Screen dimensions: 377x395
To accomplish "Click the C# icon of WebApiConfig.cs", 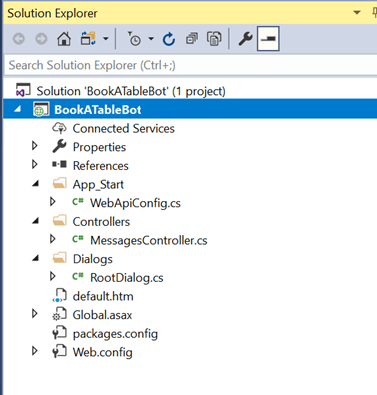I will (77, 202).
